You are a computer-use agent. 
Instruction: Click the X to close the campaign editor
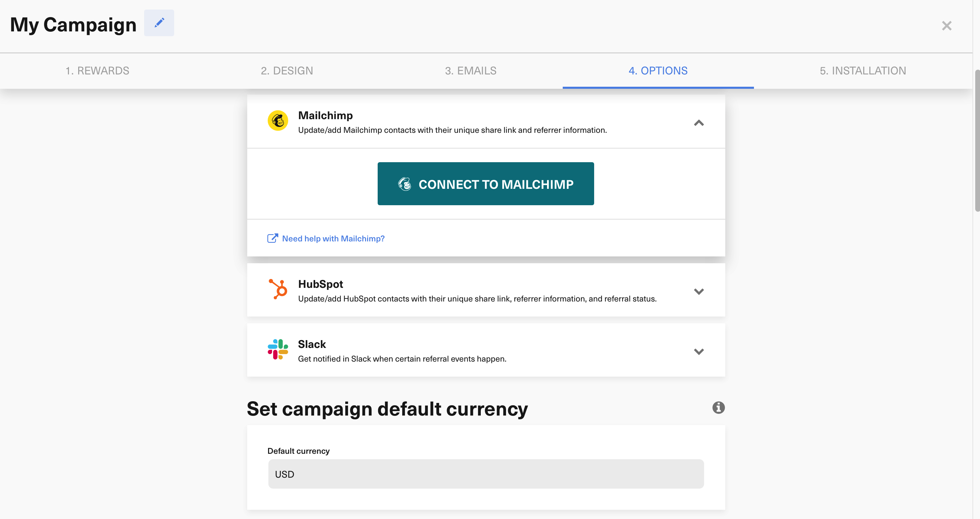tap(947, 26)
